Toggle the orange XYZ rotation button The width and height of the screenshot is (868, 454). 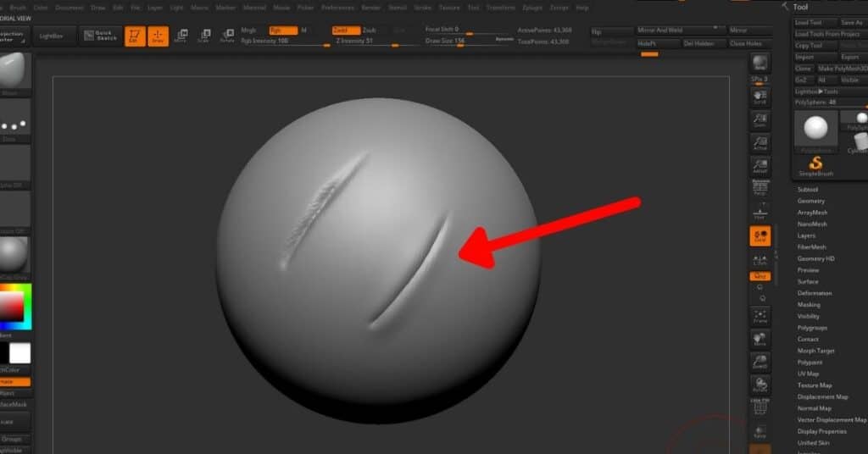[x=760, y=276]
